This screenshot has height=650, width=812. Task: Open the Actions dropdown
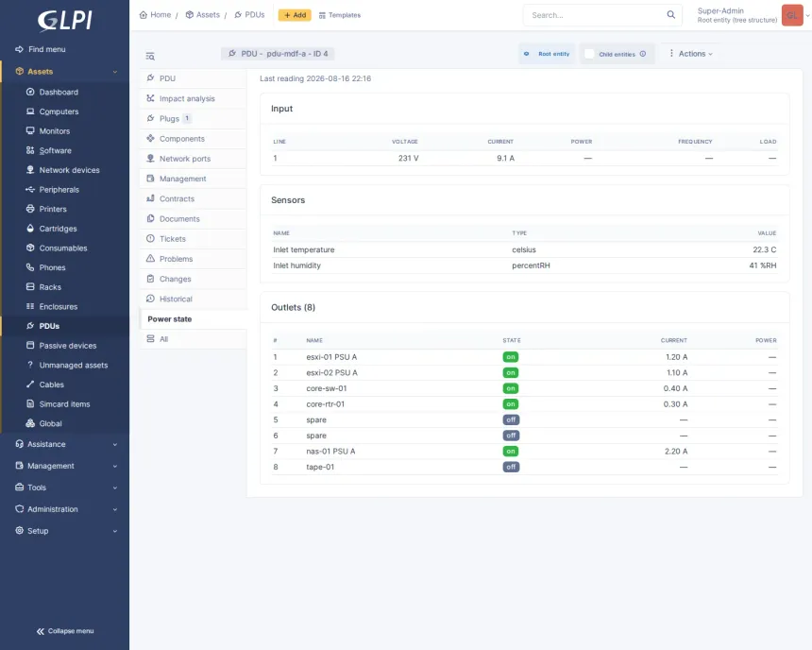point(690,54)
